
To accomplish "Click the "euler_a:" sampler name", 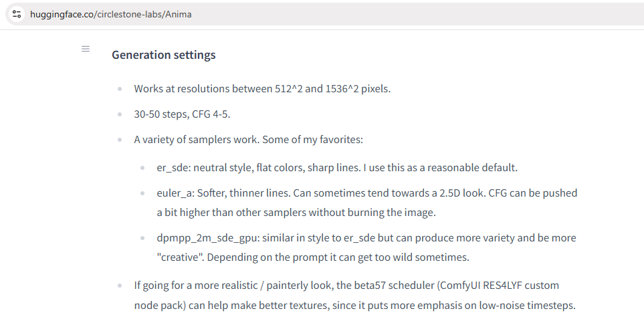I will tap(176, 193).
